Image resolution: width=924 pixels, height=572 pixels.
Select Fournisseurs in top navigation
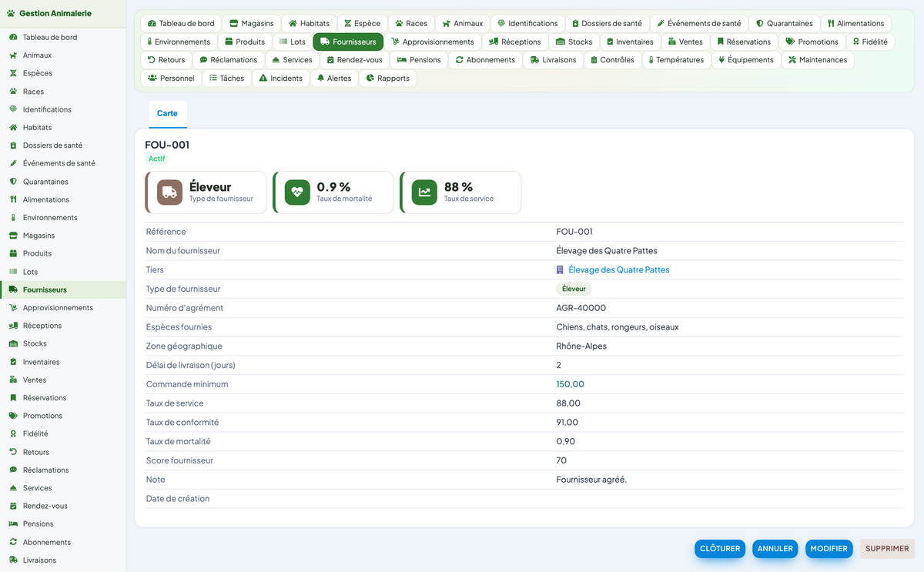(348, 42)
